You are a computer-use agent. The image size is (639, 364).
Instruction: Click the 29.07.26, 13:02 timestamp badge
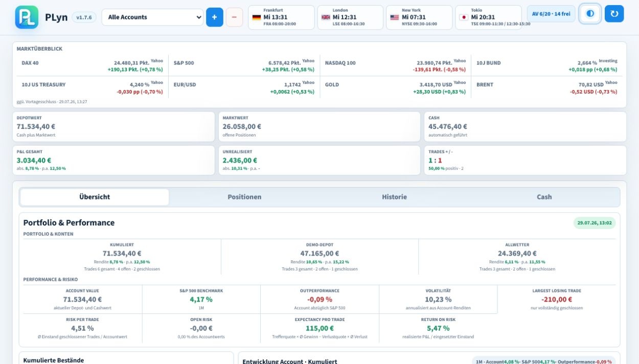pyautogui.click(x=595, y=223)
